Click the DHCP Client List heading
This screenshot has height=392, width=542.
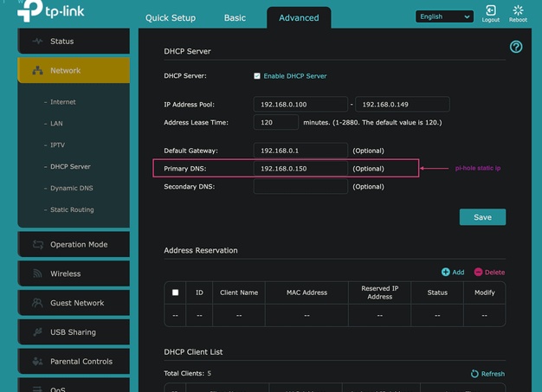(193, 352)
